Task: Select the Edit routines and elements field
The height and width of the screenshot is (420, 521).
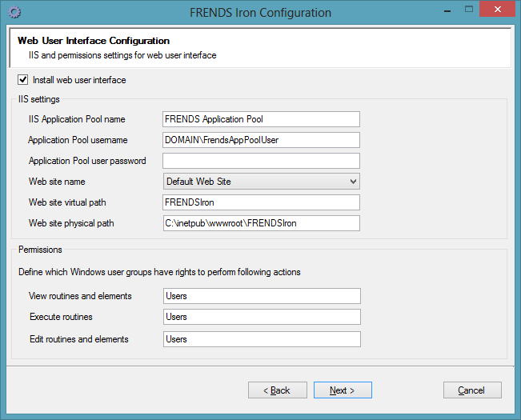Action: tap(262, 339)
